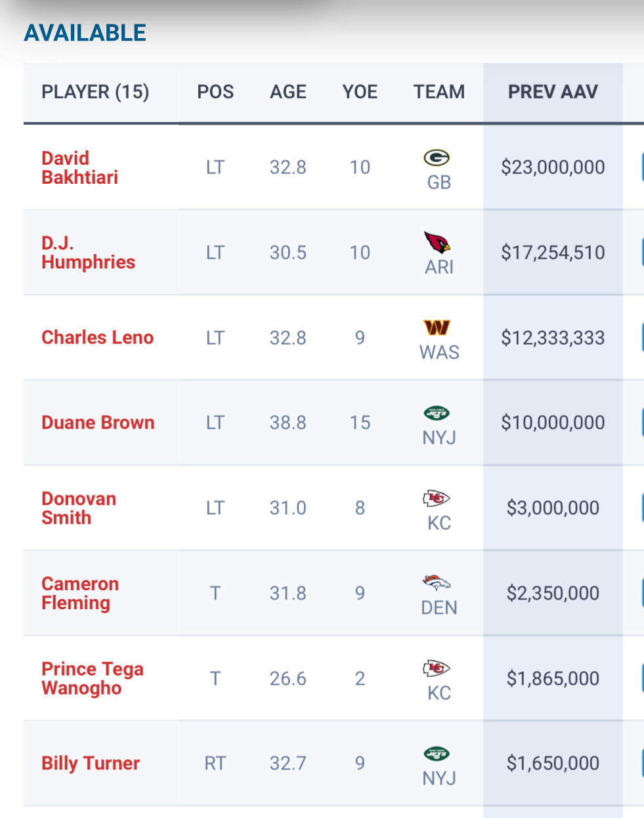Click the Arizona Cardinals team logo

pyautogui.click(x=437, y=242)
